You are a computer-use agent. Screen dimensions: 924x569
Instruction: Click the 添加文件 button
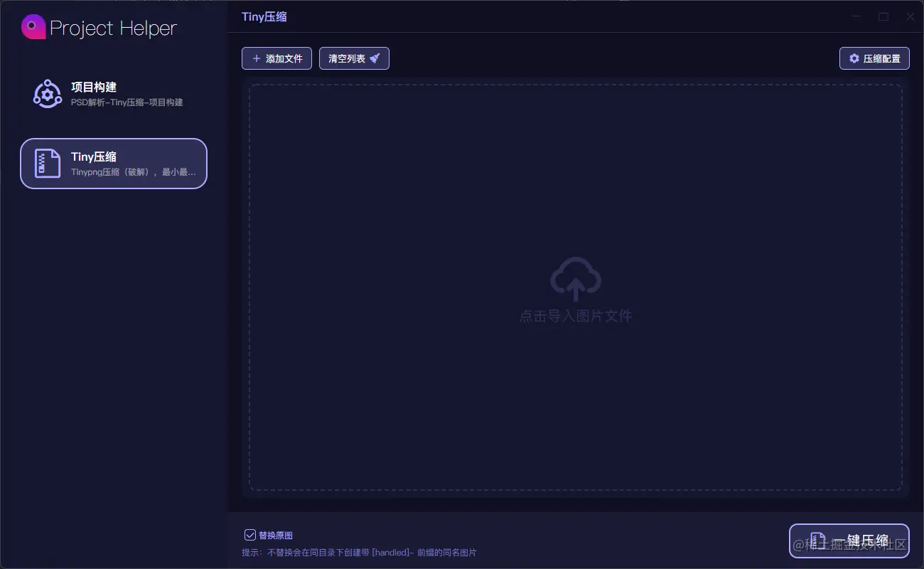(276, 58)
